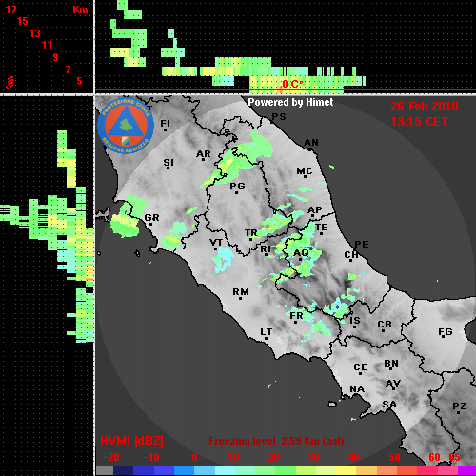Click the '-10' value on dBZ scale
Viewport: 476px width, 476px height.
coord(151,457)
